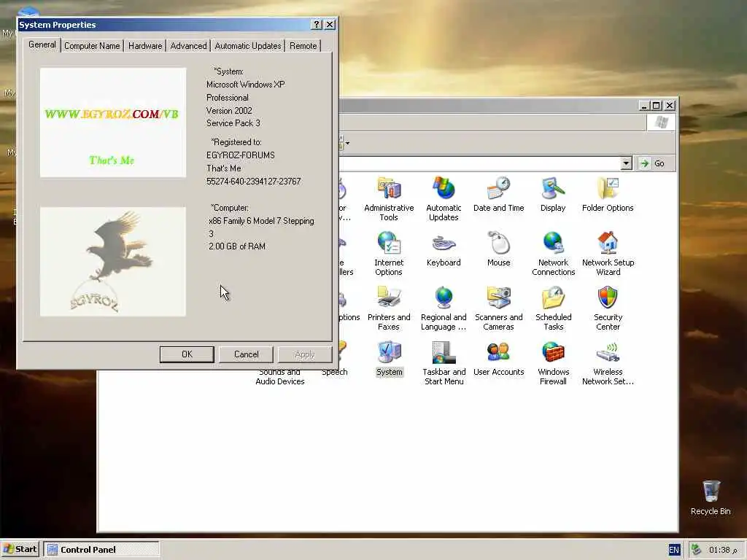747x560 pixels.
Task: Open the Display settings icon
Action: coord(553,194)
